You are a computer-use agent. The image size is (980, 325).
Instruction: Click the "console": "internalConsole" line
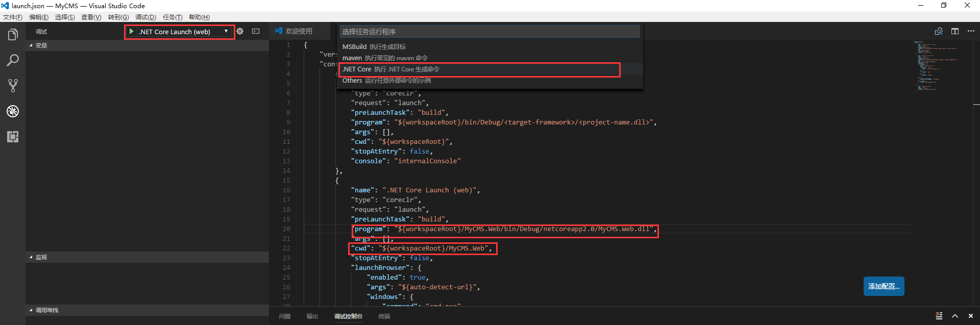pos(406,161)
